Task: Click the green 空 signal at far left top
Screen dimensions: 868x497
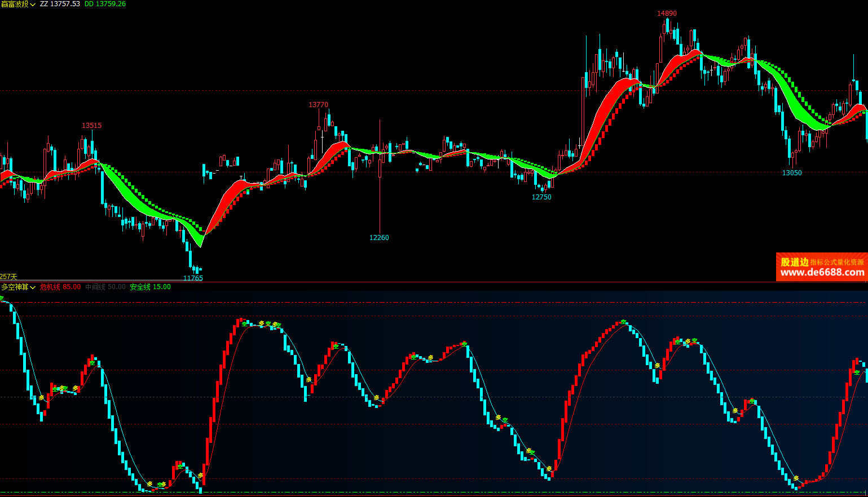Action: pyautogui.click(x=2, y=298)
